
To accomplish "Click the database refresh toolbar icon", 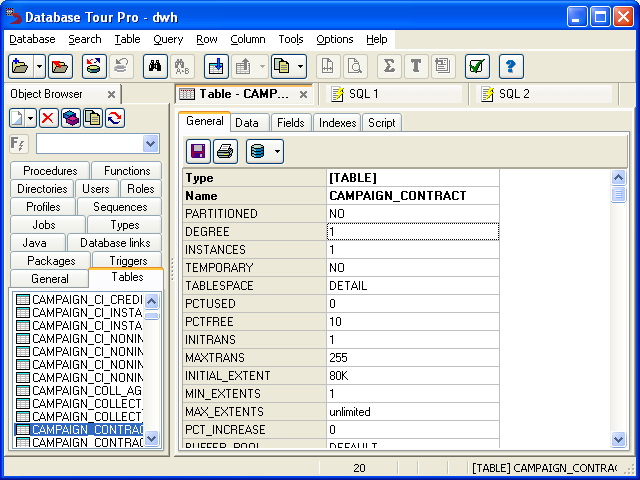I will pyautogui.click(x=94, y=66).
